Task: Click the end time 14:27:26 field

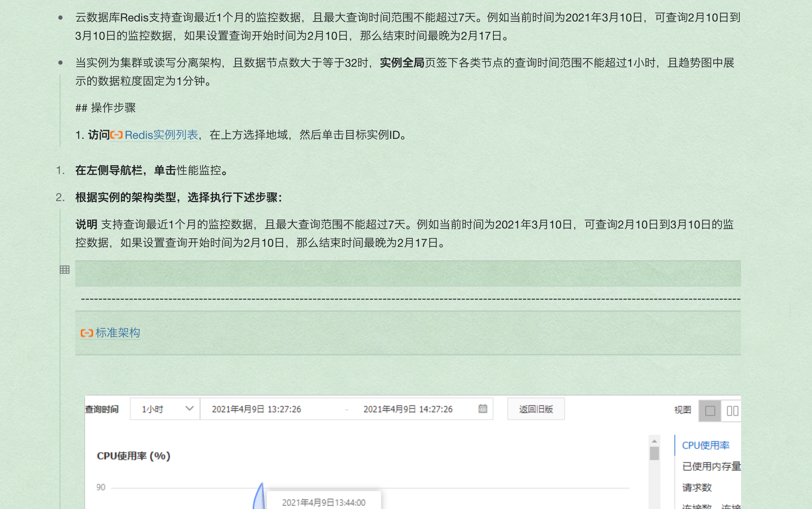Action: point(408,409)
